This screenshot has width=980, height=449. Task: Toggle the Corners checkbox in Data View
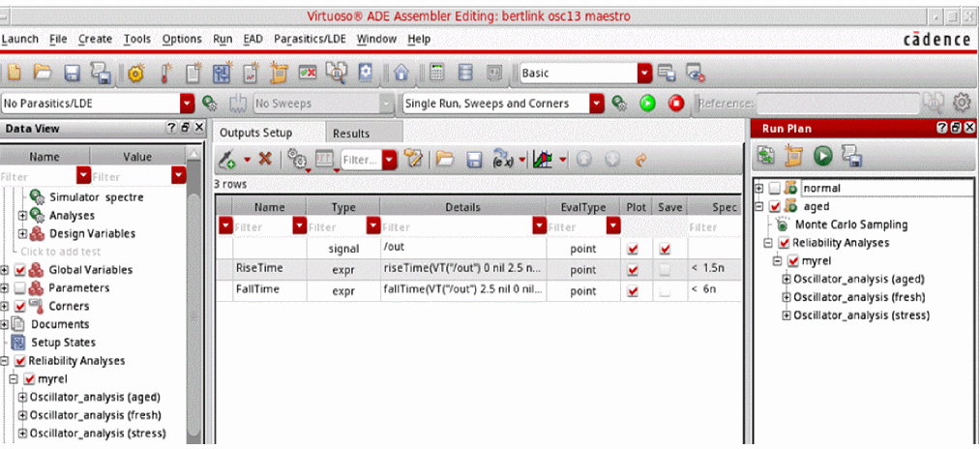point(19,307)
